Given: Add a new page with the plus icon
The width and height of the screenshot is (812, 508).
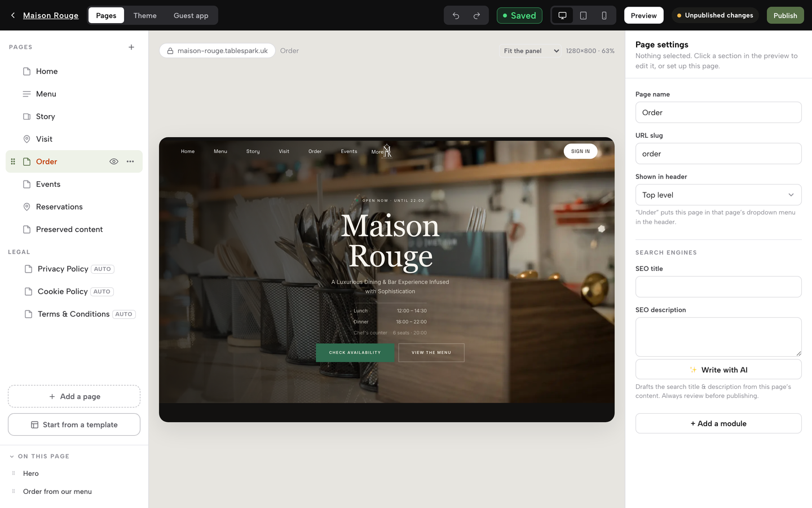Looking at the screenshot, I should pyautogui.click(x=131, y=47).
